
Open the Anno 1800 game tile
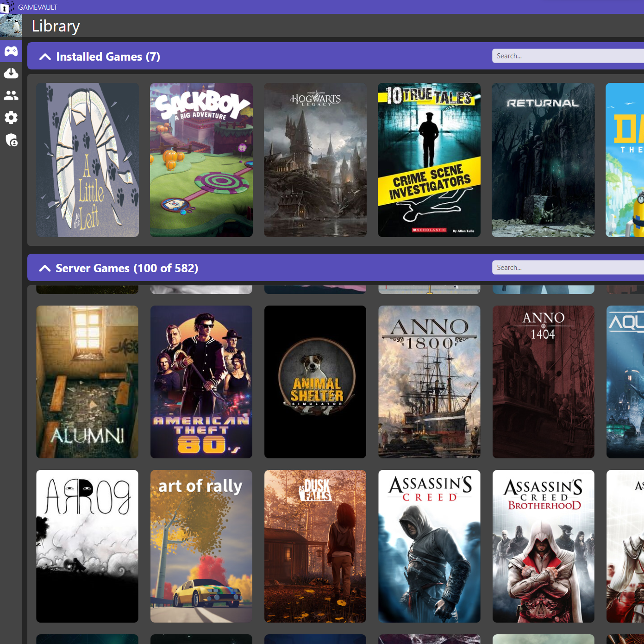coord(429,381)
